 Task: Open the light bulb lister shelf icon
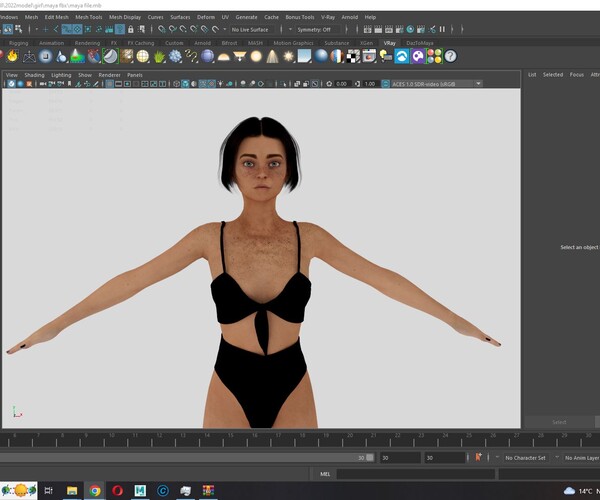pos(385,57)
